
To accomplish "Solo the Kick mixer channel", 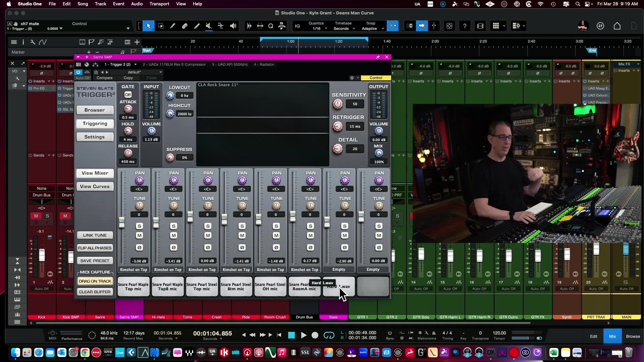I will click(x=47, y=216).
